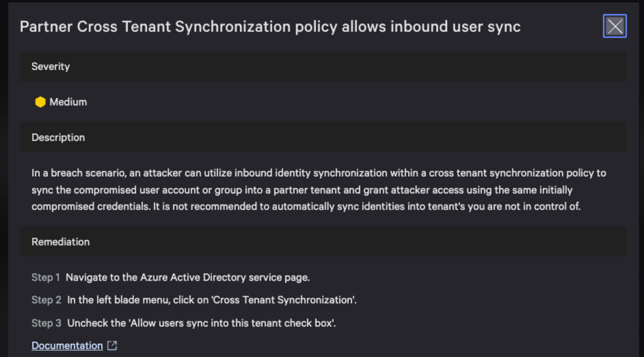Screen dimensions: 644x357
Task: Click the 'Step 1' label
Action: tap(45, 277)
